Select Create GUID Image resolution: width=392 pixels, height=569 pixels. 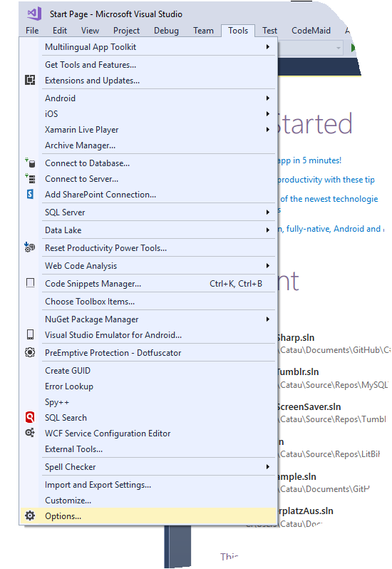pyautogui.click(x=149, y=371)
